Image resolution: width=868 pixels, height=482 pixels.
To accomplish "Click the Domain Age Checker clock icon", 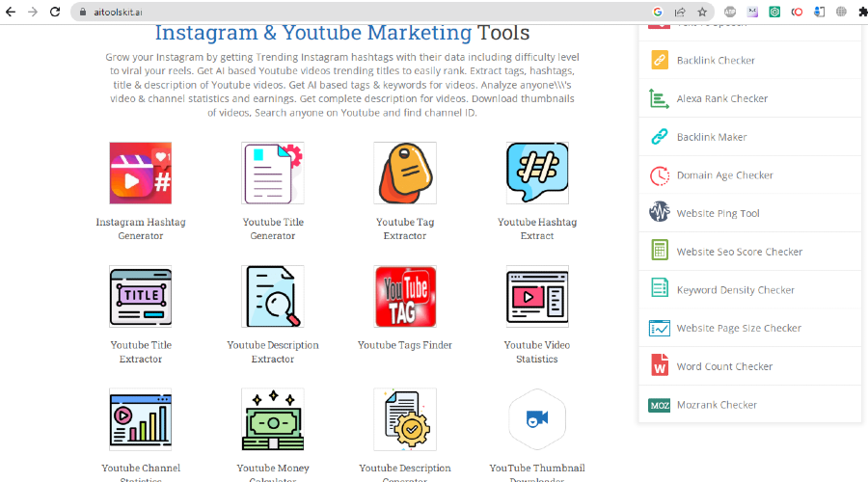I will point(660,175).
